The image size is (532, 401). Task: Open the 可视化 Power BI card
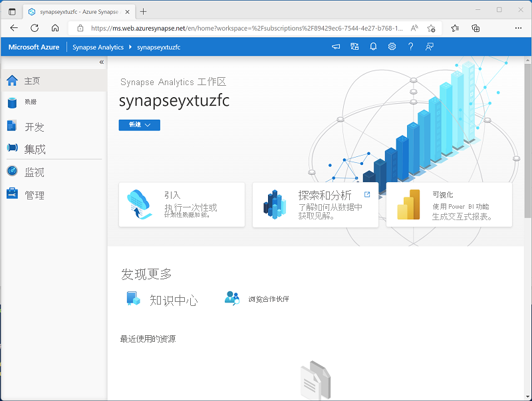450,205
